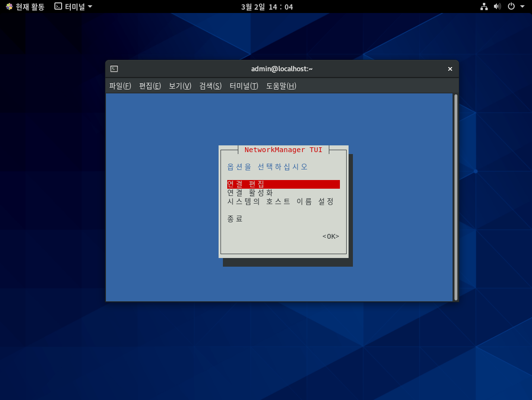This screenshot has height=400, width=532.
Task: Click the power icon in the top bar
Action: pyautogui.click(x=511, y=6)
